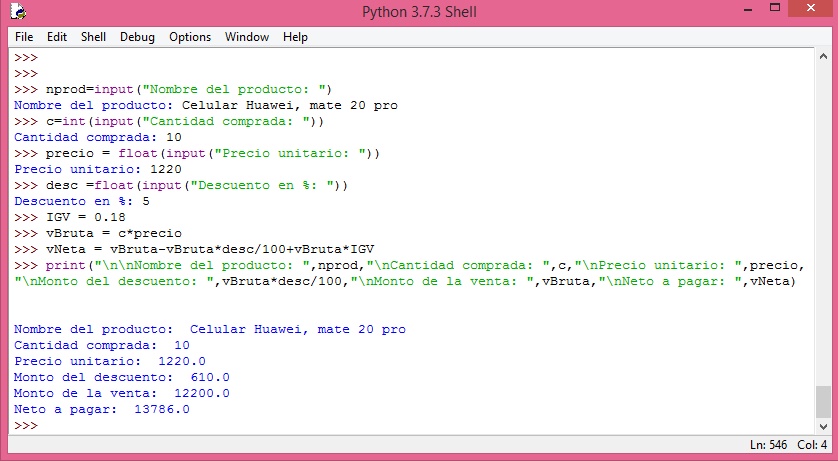Minimize the Python Shell window

[x=748, y=9]
